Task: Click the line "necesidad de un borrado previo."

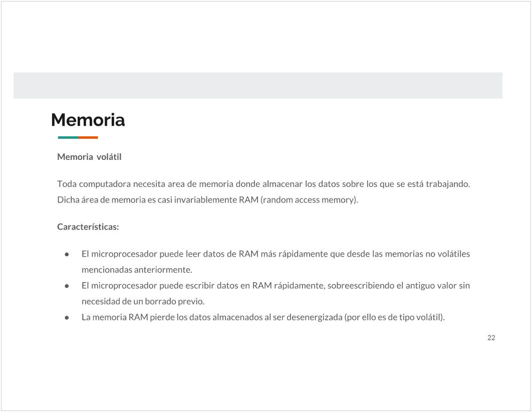Action: pyautogui.click(x=143, y=302)
